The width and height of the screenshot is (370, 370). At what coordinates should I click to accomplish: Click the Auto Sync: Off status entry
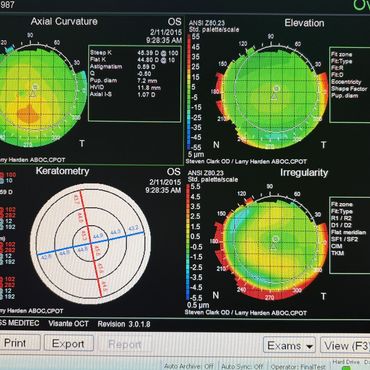tap(242, 366)
